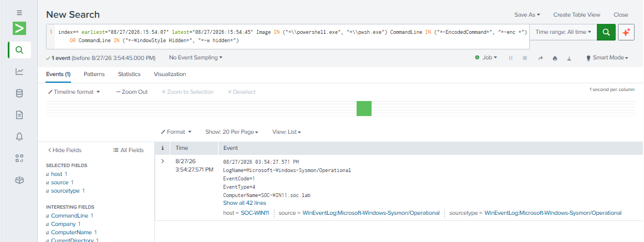Open the hamburger navigation menu
The height and width of the screenshot is (242, 644).
19,13
